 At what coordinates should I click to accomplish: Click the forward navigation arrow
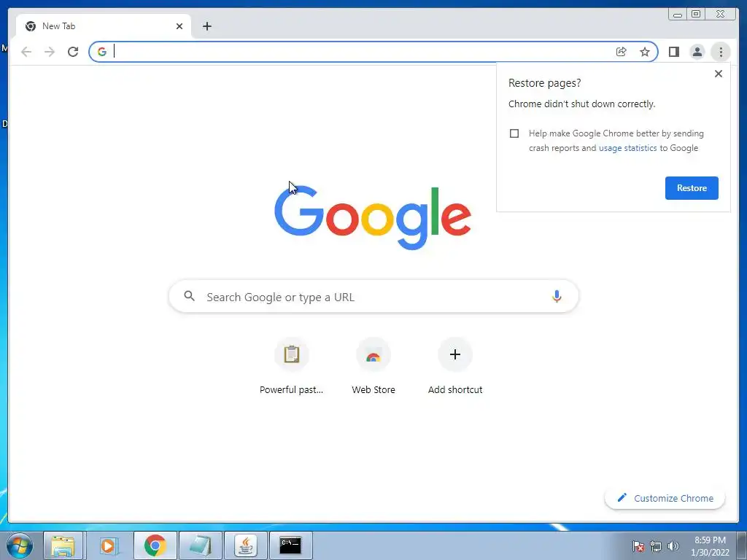pyautogui.click(x=50, y=52)
